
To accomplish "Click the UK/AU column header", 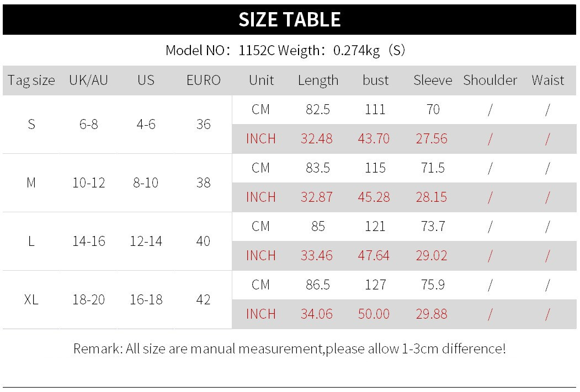I will click(x=88, y=80).
